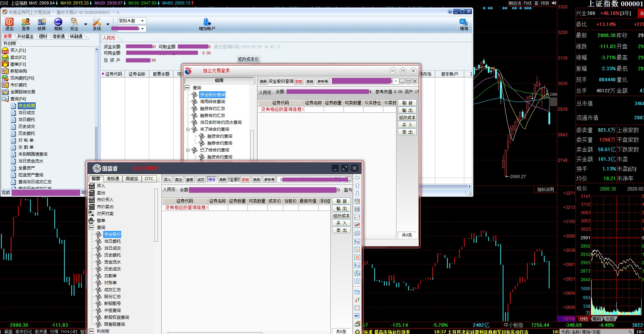Click the 退出 exit icon in Zhongtai toolbar
The image size is (644, 334).
click(9, 22)
